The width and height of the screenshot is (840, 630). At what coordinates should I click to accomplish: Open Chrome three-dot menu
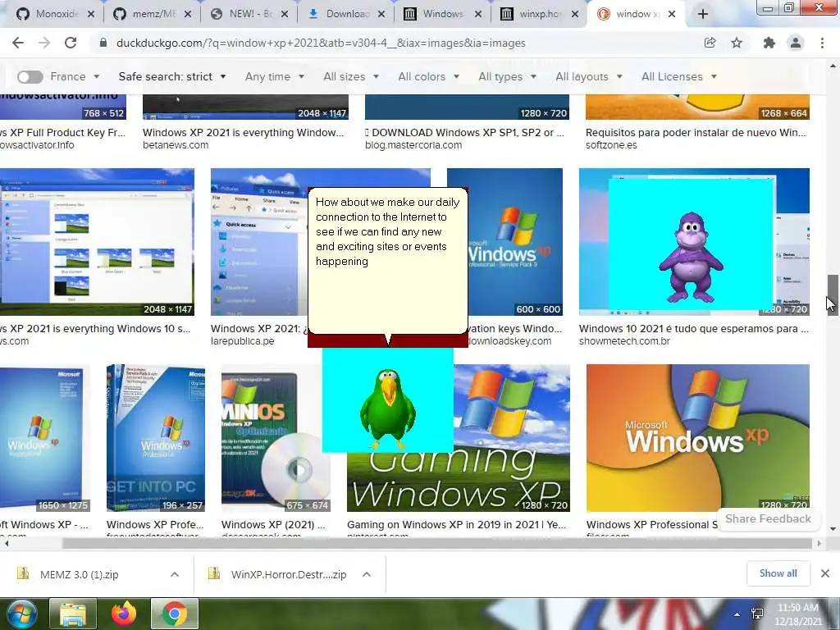[x=822, y=43]
